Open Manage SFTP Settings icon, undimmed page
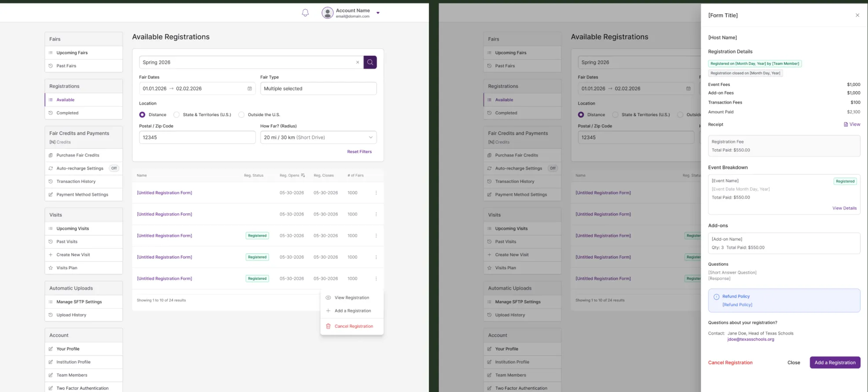 tap(51, 302)
